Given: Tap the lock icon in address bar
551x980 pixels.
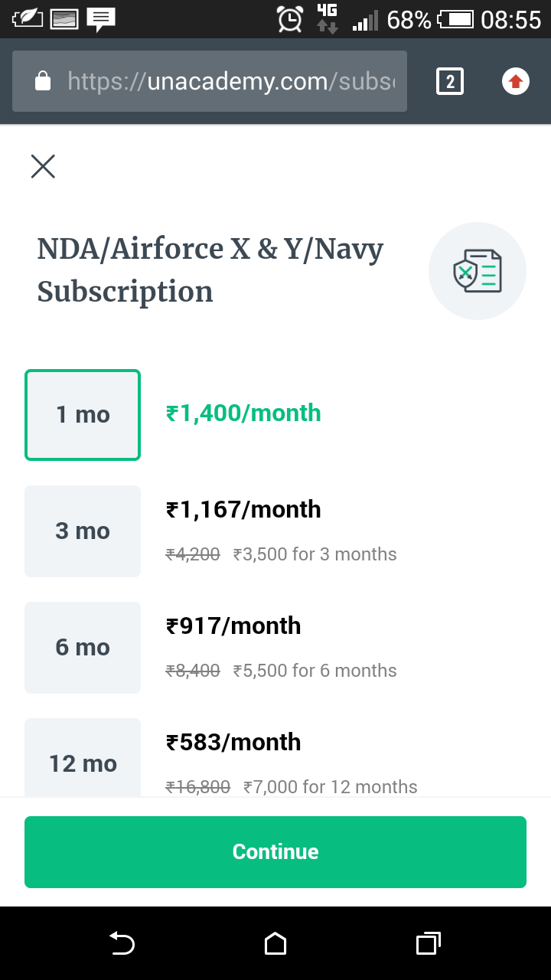Looking at the screenshot, I should click(x=43, y=81).
